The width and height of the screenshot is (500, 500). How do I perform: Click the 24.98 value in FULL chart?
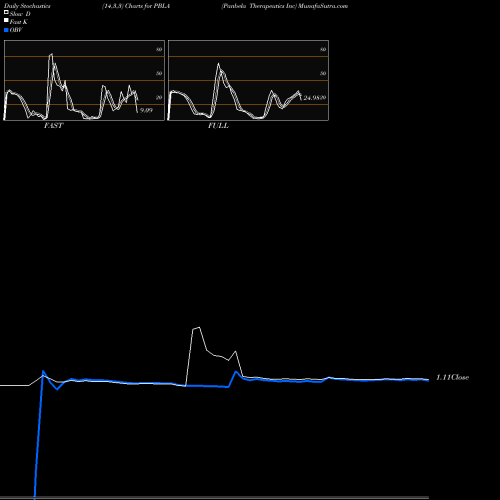(311, 98)
